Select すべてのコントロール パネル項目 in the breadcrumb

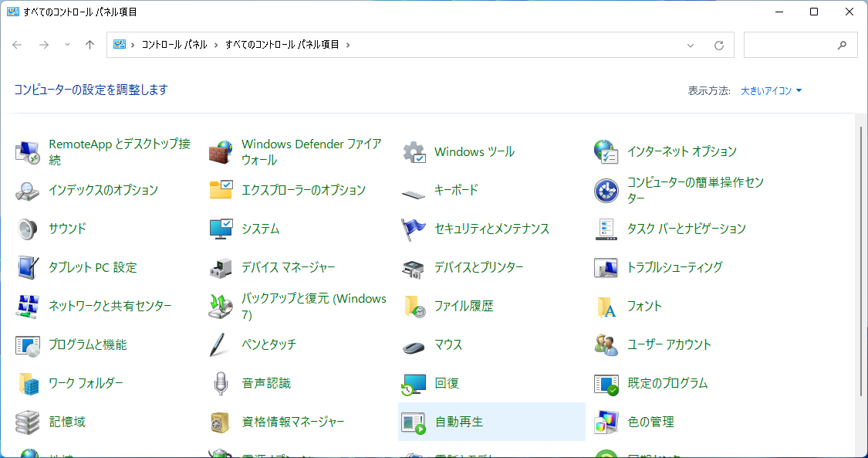pos(282,45)
